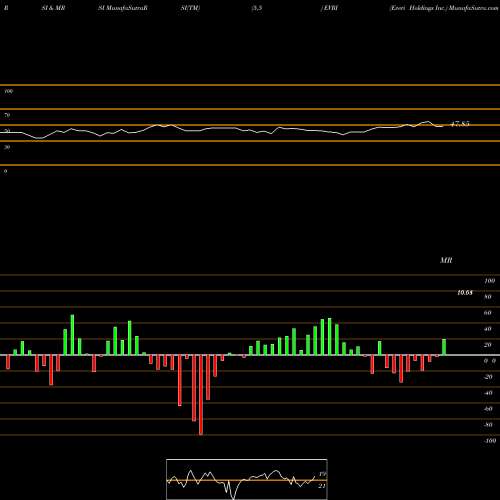Click the 10.68 MR value label
This screenshot has width=500, height=500.
[465, 293]
